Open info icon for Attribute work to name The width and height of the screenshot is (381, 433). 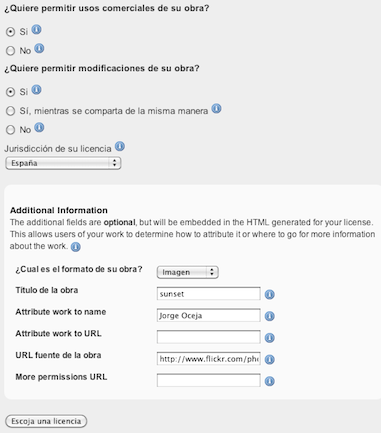point(270,316)
